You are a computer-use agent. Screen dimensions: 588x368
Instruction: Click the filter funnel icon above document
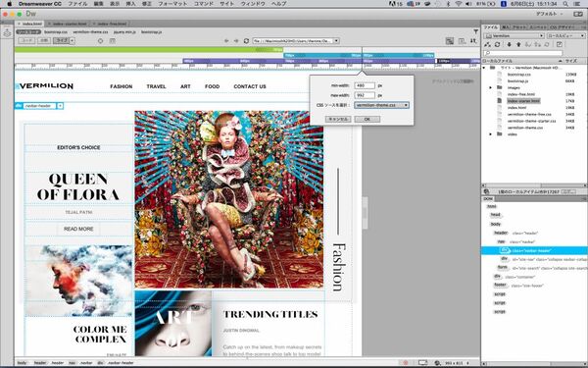point(475,32)
